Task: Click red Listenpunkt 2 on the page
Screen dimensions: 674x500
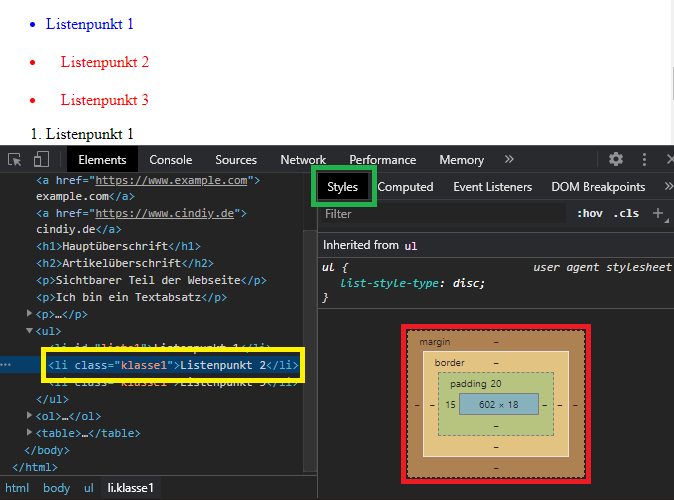Action: [x=104, y=62]
